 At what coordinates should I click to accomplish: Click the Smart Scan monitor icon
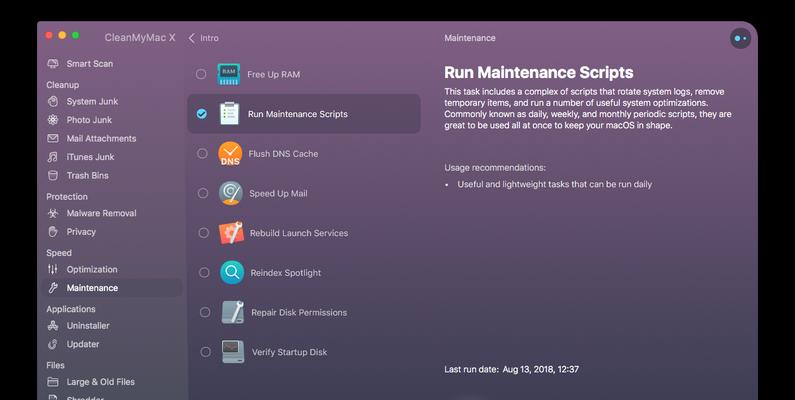(53, 64)
